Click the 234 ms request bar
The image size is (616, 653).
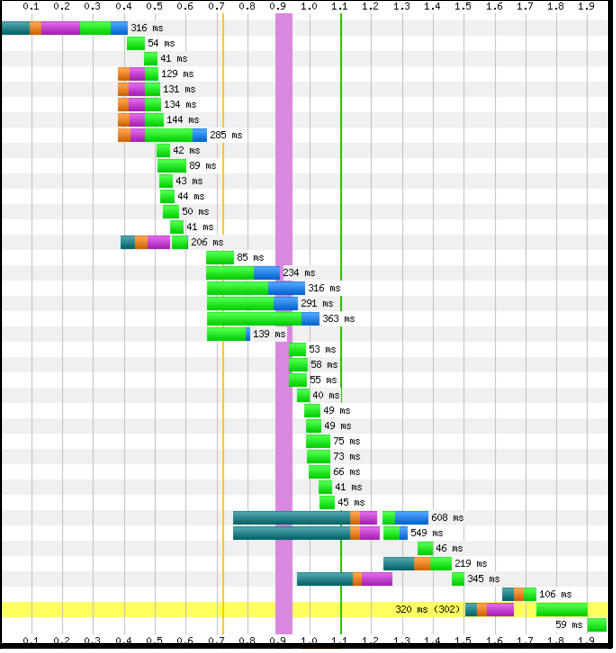pyautogui.click(x=243, y=273)
